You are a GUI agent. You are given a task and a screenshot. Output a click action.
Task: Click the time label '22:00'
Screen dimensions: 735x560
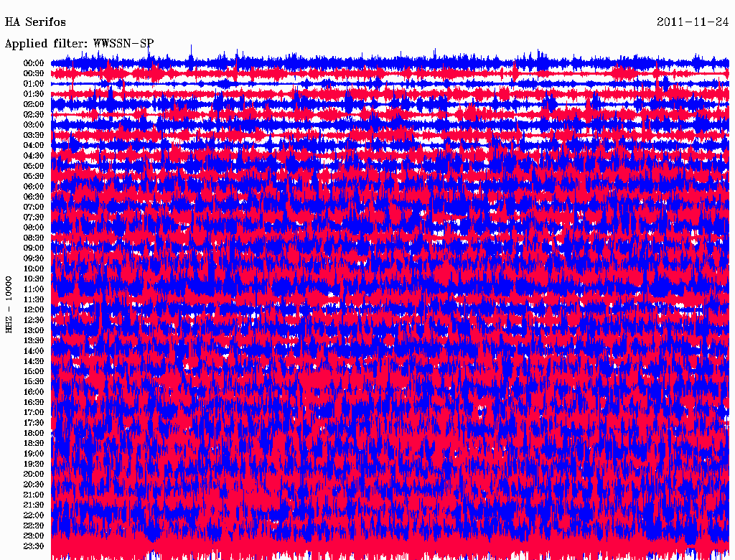34,515
